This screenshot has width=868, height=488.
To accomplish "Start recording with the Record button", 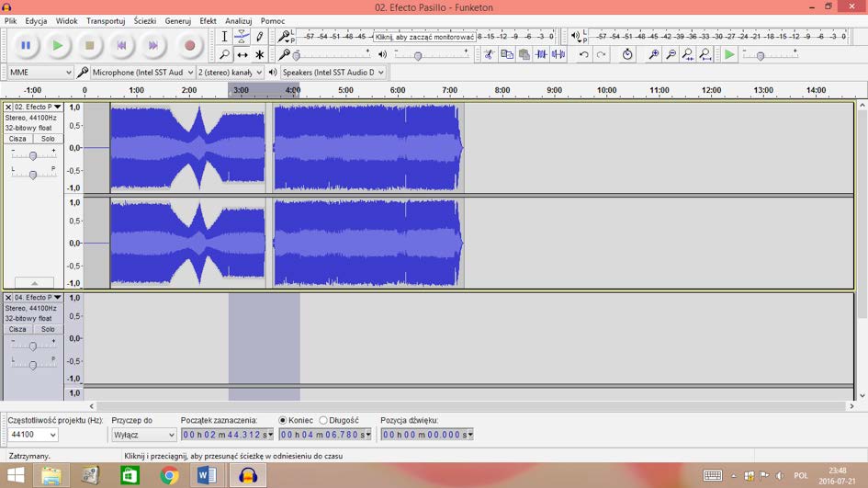I will (x=189, y=45).
